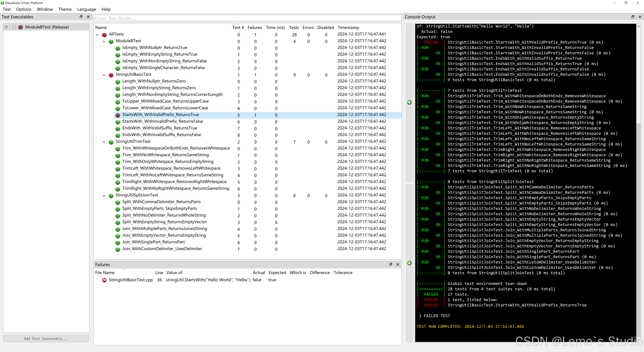Close the Test Executables panel

(x=88, y=17)
